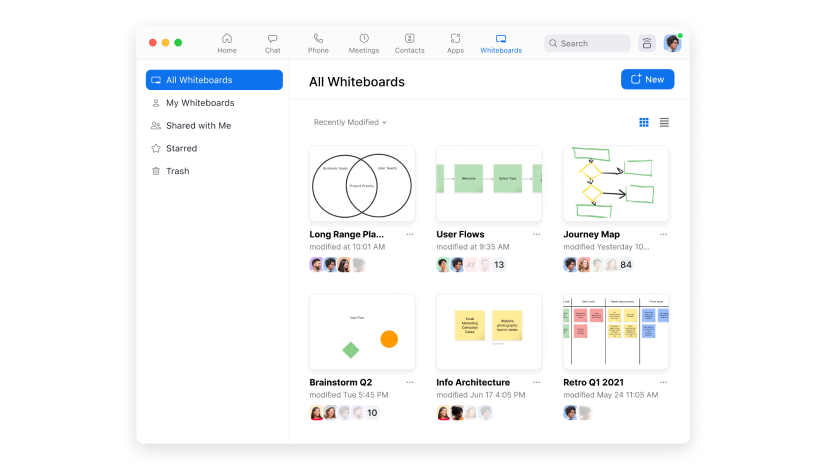Expand the Recently Modified sort dropdown
The width and height of the screenshot is (826, 466).
click(x=350, y=122)
